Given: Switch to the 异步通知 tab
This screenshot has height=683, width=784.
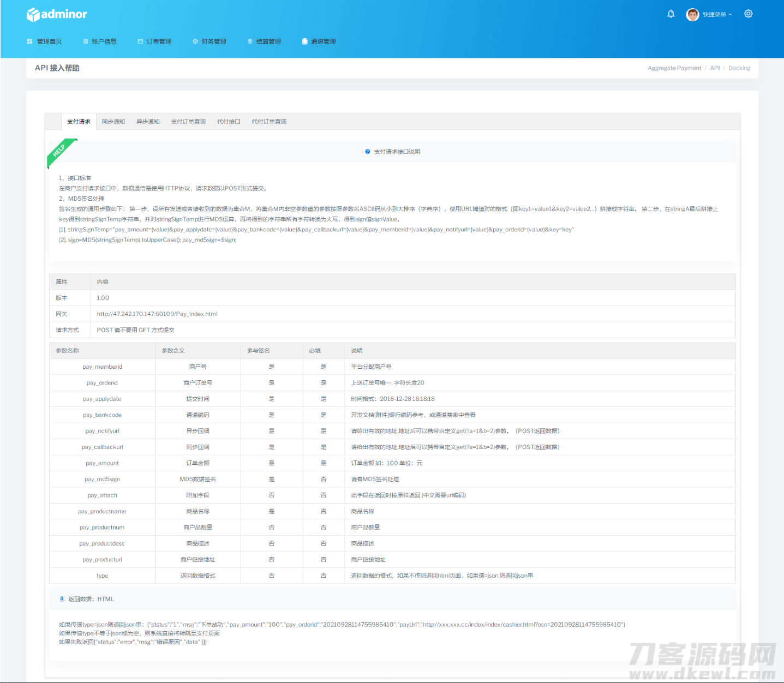Looking at the screenshot, I should tap(148, 122).
